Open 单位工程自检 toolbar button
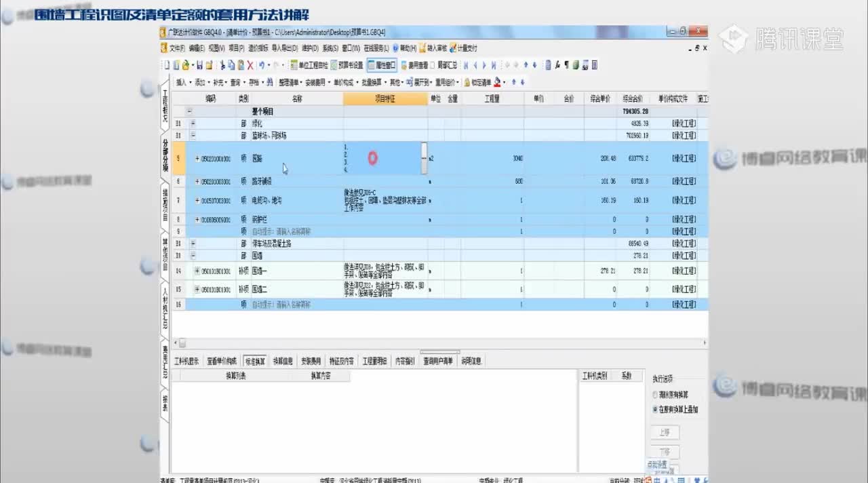 click(x=309, y=65)
